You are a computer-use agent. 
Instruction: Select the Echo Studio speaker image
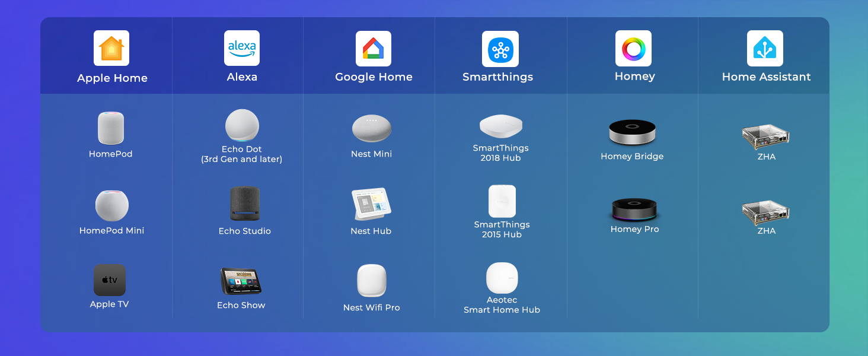coord(245,204)
